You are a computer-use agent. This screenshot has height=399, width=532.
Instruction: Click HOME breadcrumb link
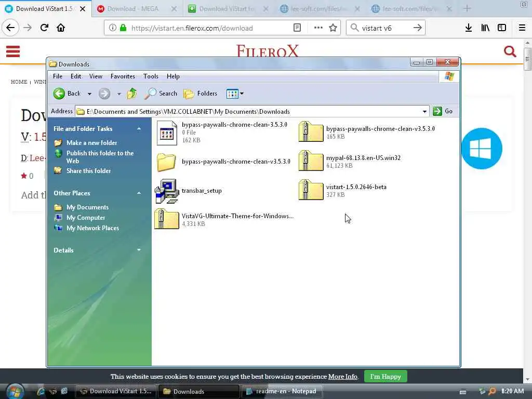tap(19, 82)
